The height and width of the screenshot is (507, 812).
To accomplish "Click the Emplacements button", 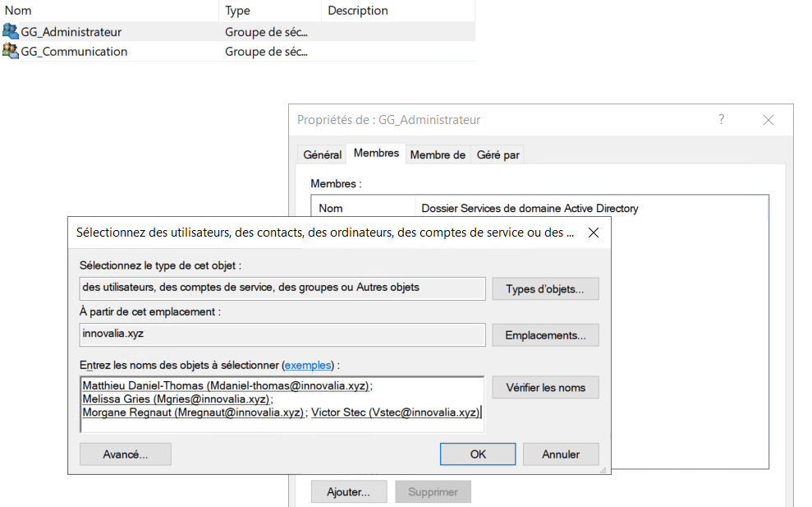I will 545,335.
